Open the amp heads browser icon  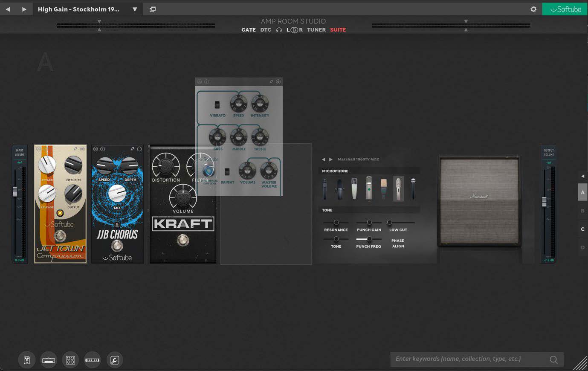49,360
